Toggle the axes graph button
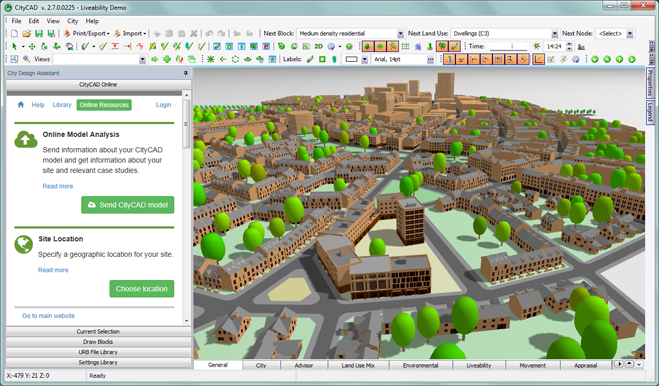 tap(538, 59)
